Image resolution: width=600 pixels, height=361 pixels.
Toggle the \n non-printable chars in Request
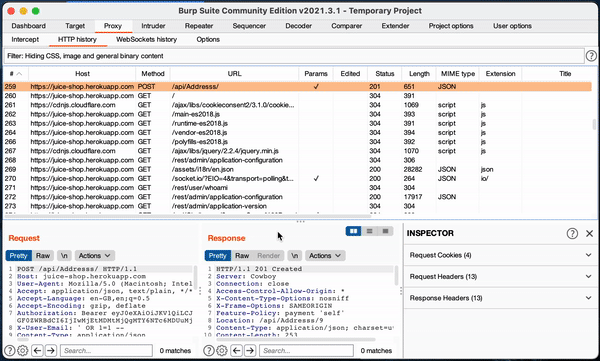(64, 255)
